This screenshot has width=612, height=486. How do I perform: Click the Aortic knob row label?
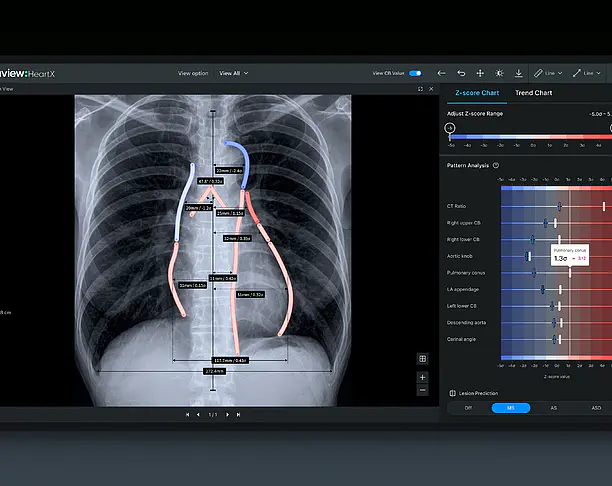tap(459, 256)
